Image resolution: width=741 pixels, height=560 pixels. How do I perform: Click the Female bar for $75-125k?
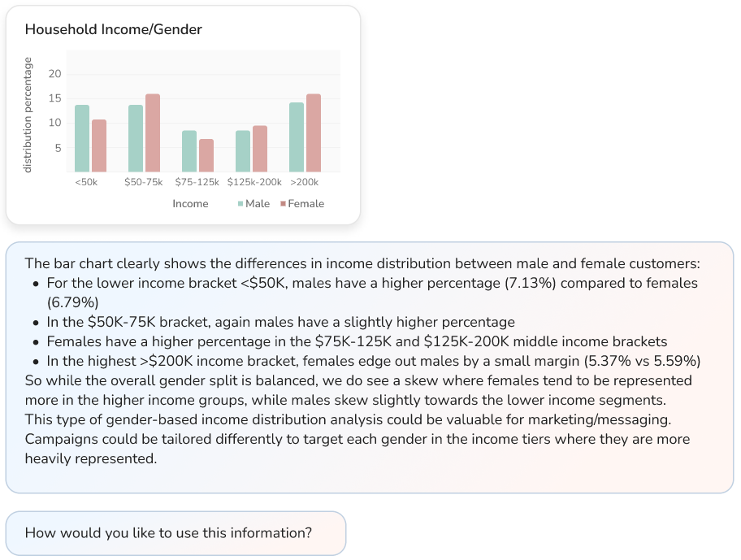tap(206, 155)
